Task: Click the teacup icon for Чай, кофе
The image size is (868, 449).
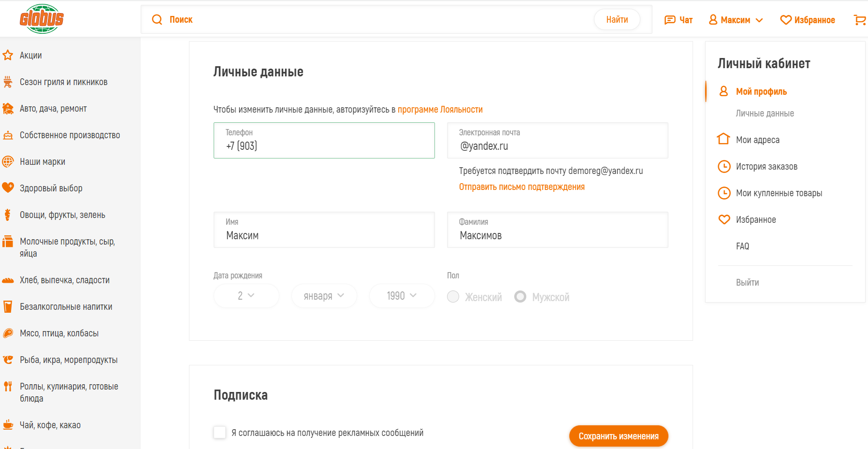Action: tap(8, 425)
